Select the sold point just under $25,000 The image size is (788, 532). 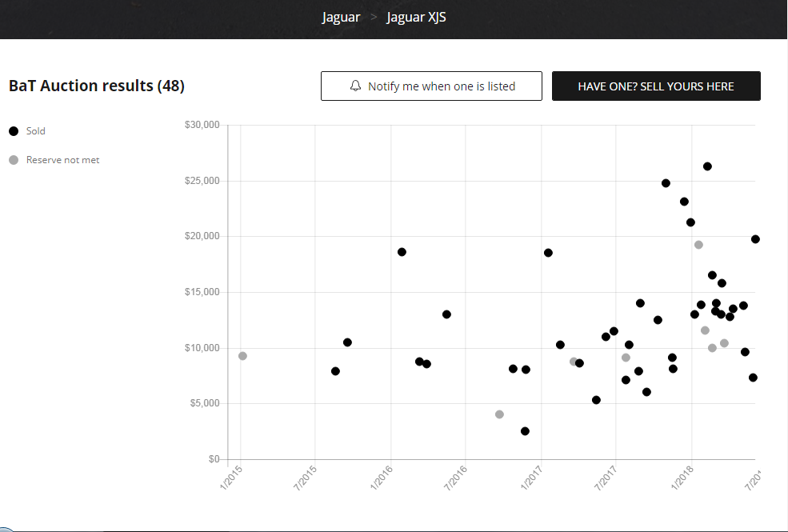[x=666, y=183]
